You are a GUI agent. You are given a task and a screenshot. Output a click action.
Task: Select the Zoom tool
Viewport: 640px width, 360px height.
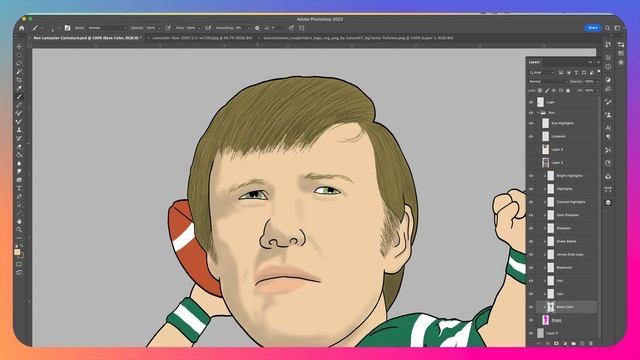19,229
